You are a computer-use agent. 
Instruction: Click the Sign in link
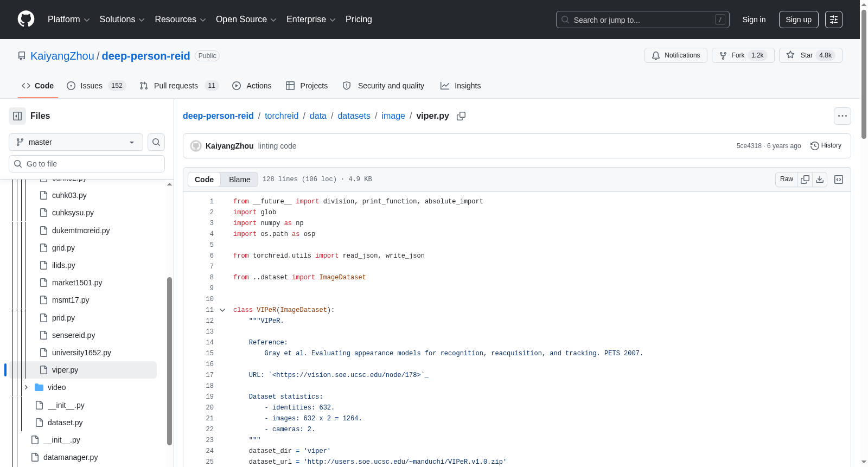tap(754, 20)
